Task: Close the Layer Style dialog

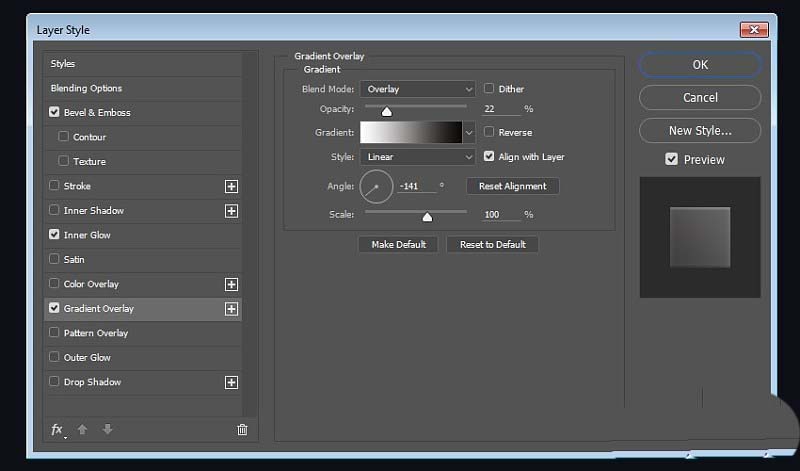Action: [754, 30]
